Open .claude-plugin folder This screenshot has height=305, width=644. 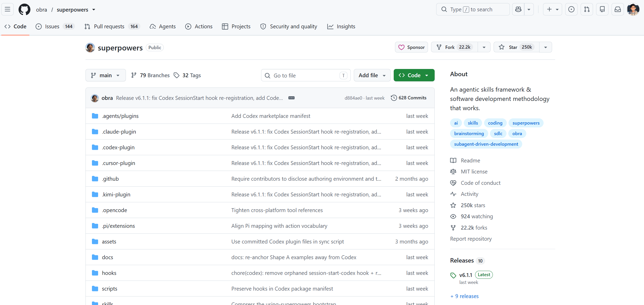[119, 132]
